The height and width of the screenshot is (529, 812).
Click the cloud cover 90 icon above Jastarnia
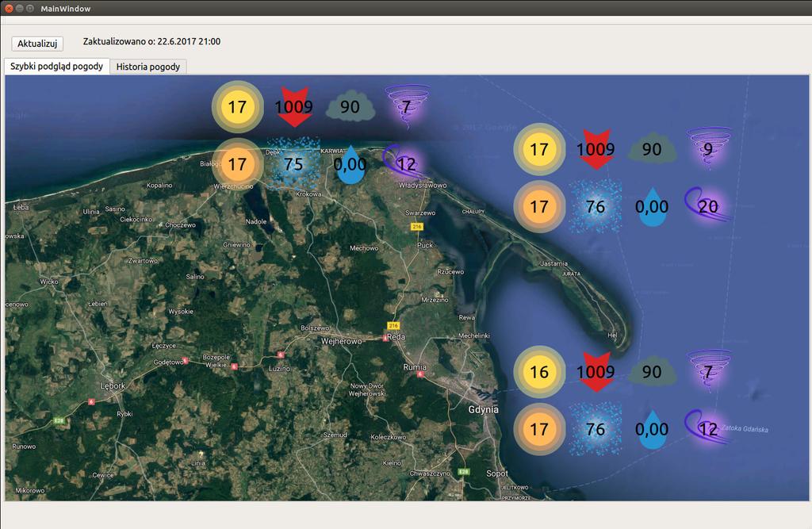coord(652,149)
